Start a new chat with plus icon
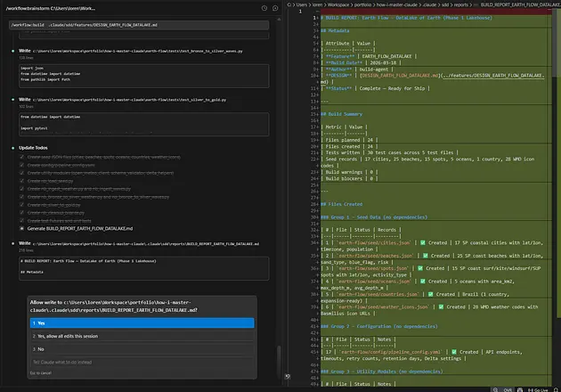The image size is (561, 392). click(x=275, y=8)
